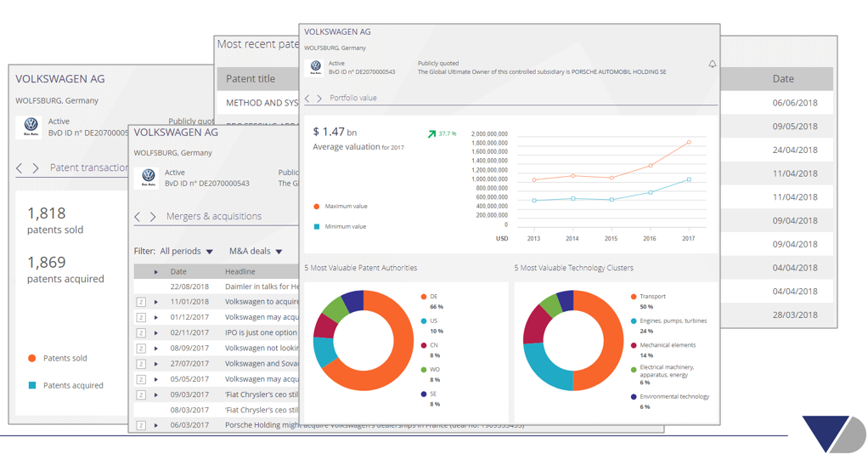Expand the 02/11/2017 deal row
The height and width of the screenshot is (454, 868).
(x=156, y=333)
